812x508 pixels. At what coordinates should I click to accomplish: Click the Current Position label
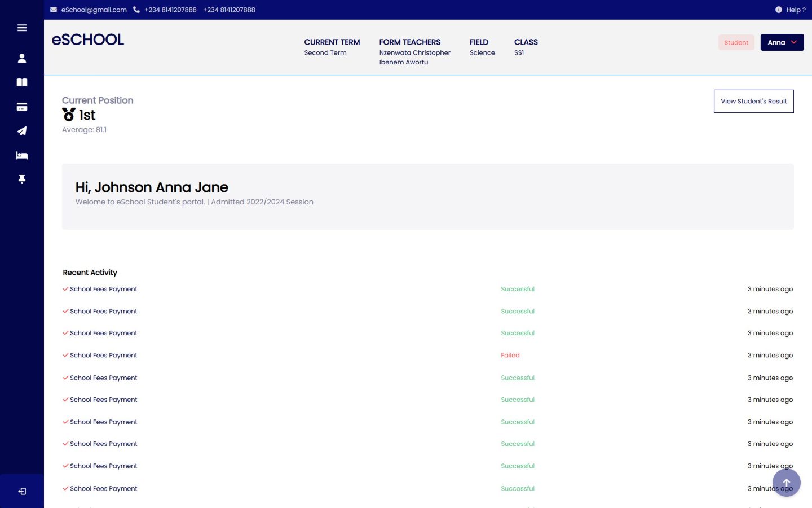tap(98, 100)
